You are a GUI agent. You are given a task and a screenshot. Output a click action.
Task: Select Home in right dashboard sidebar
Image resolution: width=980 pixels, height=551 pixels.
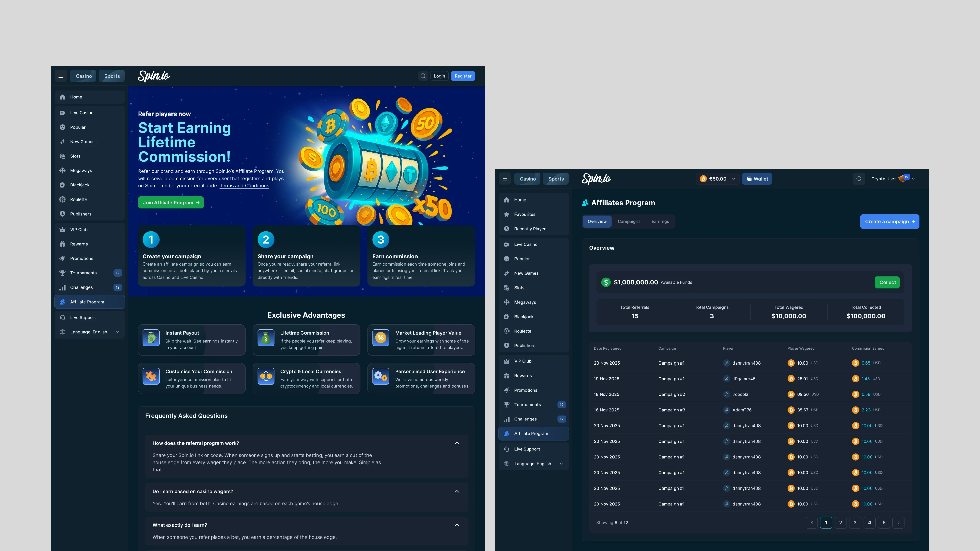tap(533, 200)
